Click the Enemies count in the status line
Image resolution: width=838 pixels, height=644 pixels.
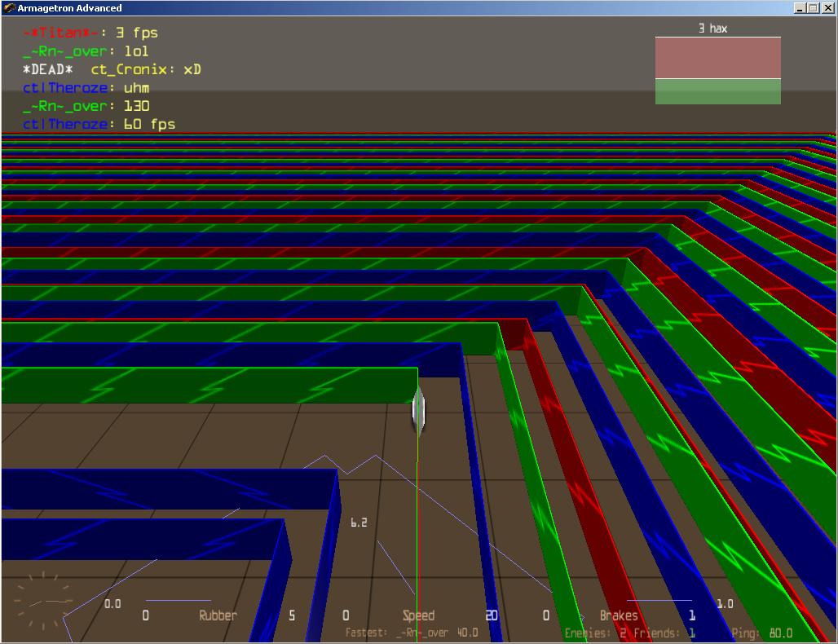pyautogui.click(x=595, y=633)
